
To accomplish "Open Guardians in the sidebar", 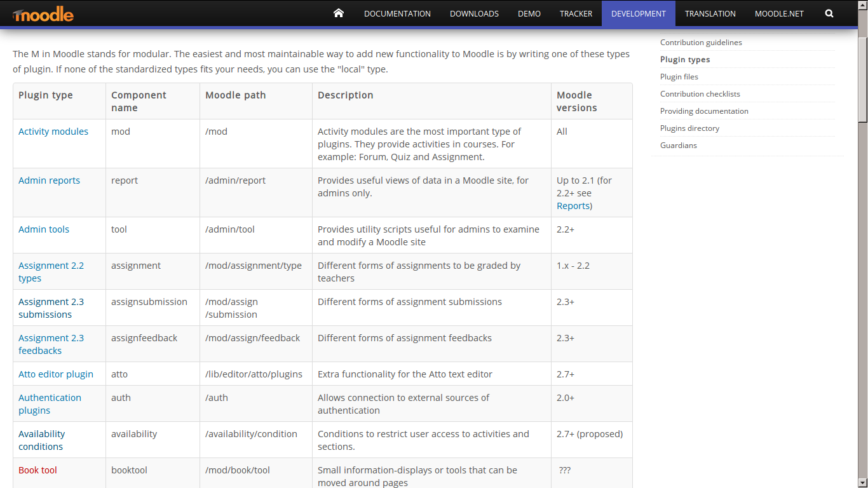I will [679, 146].
